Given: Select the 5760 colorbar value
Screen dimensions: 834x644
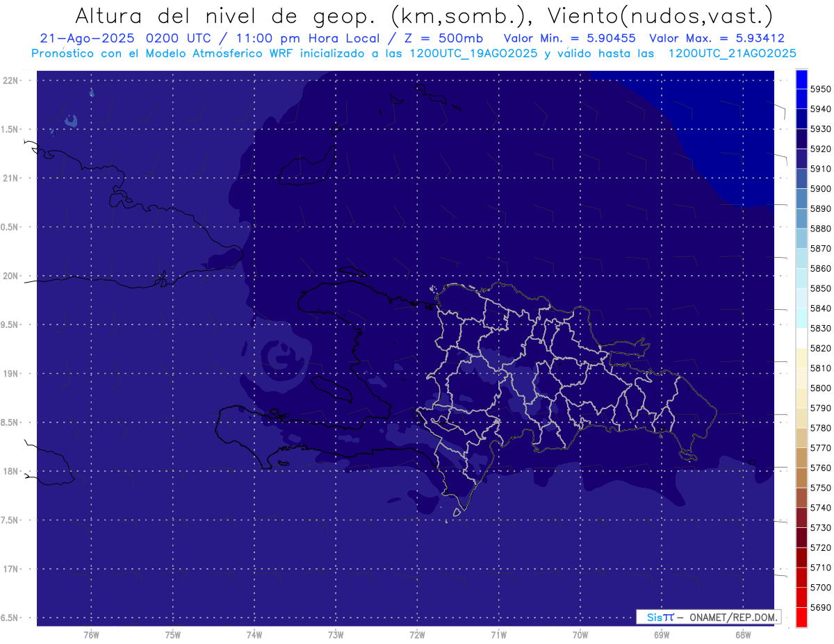Looking at the screenshot, I should tap(821, 468).
